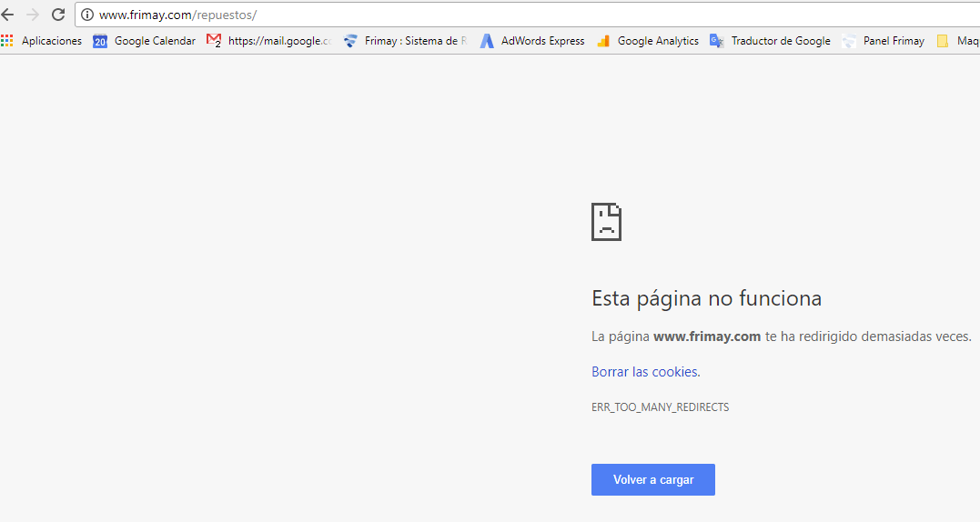Screen dimensions: 980x522
Task: Reload the page with the refresh icon
Action: point(58,15)
